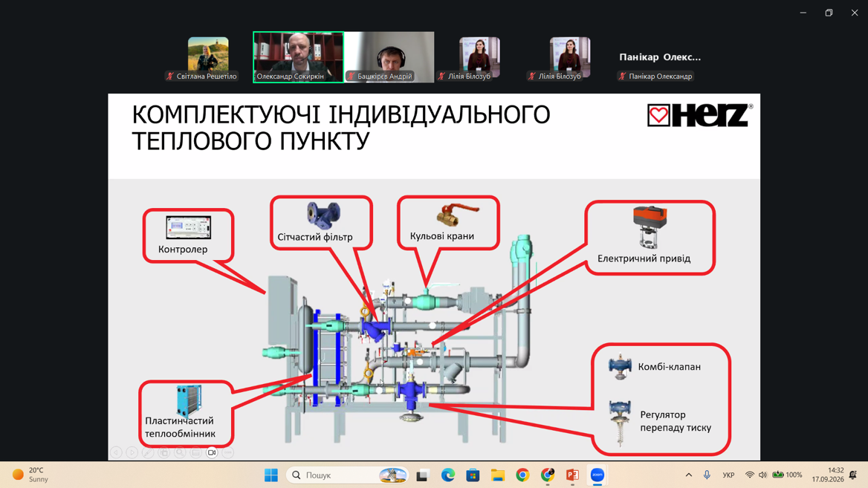The width and height of the screenshot is (868, 488).
Task: Click Світлана Решетіло participant tile
Action: tap(208, 57)
